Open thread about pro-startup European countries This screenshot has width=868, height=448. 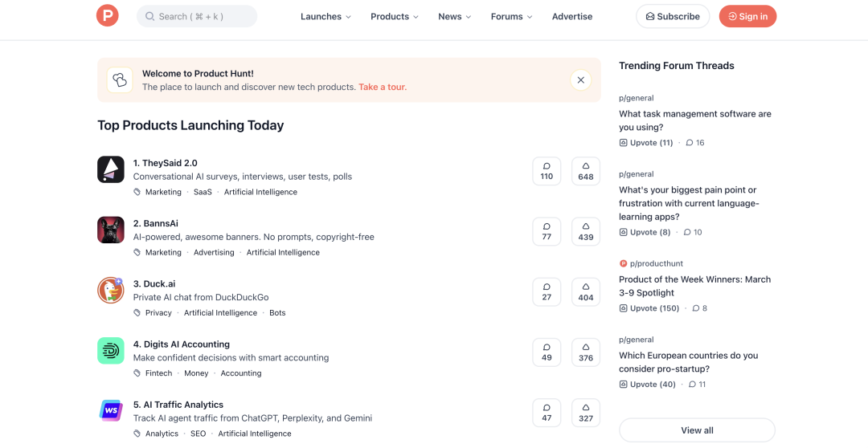688,362
